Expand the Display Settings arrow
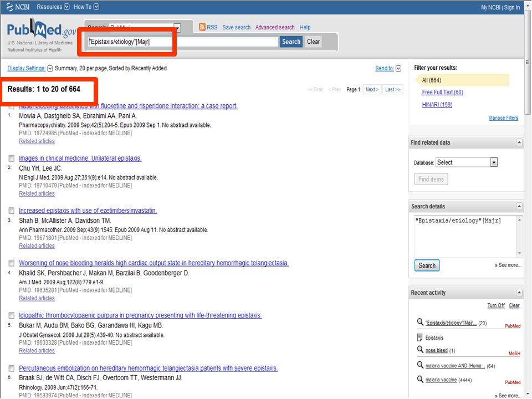Image resolution: width=532 pixels, height=399 pixels. pyautogui.click(x=50, y=69)
